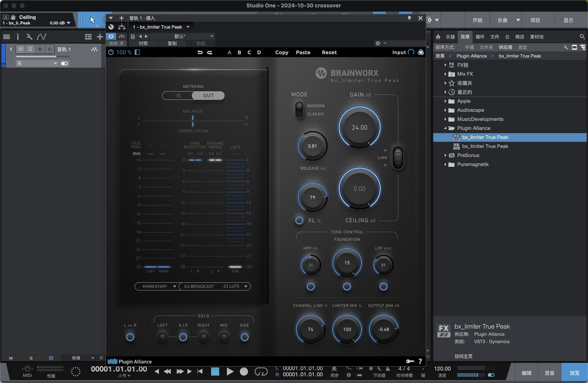Viewport: 588px width, 383px height.
Task: Open the plugin window gear settings
Action: [x=378, y=43]
